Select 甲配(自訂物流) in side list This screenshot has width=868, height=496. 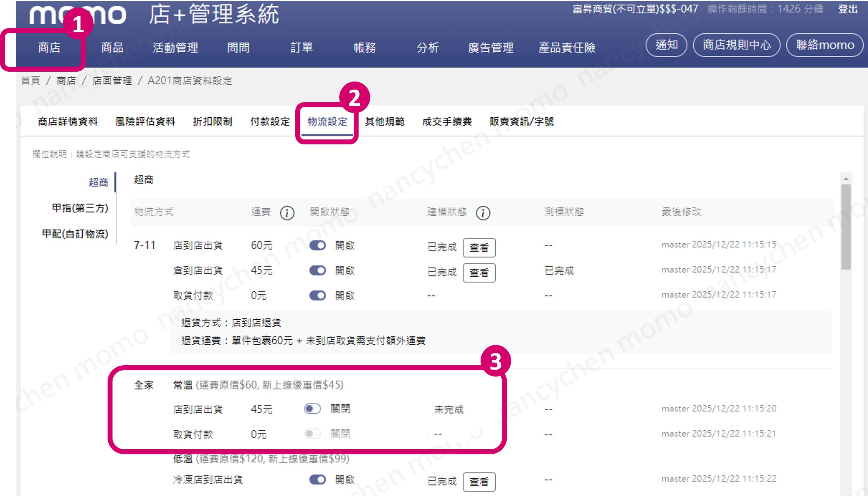click(x=75, y=234)
